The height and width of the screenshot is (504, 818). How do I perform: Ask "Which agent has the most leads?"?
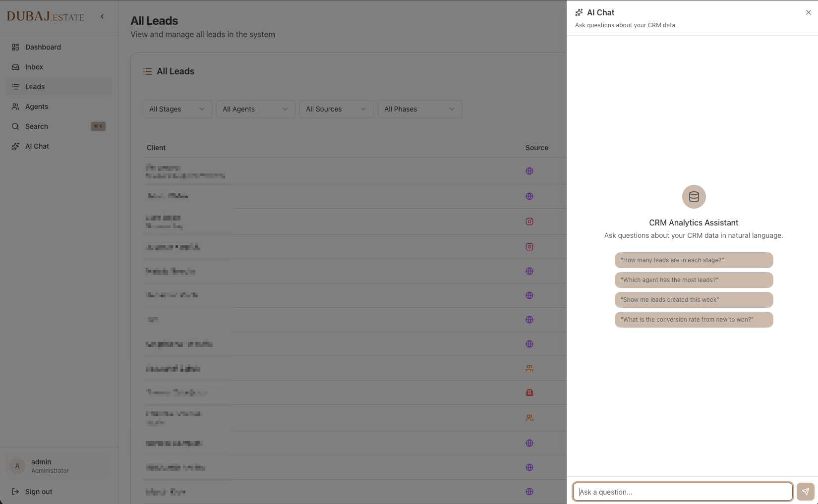tap(694, 280)
